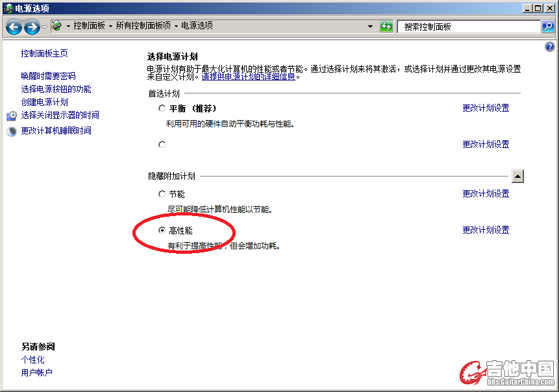Open the 创建电源计划 link

pos(44,102)
